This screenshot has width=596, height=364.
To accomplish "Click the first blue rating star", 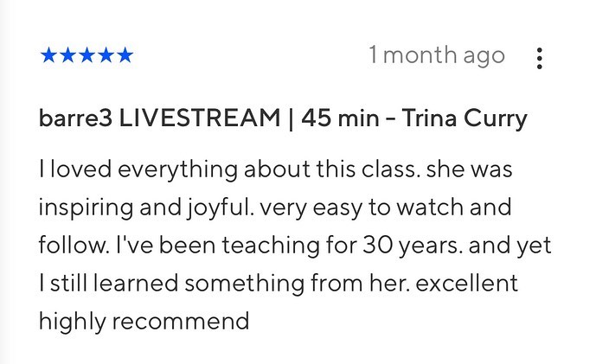I will click(x=48, y=57).
